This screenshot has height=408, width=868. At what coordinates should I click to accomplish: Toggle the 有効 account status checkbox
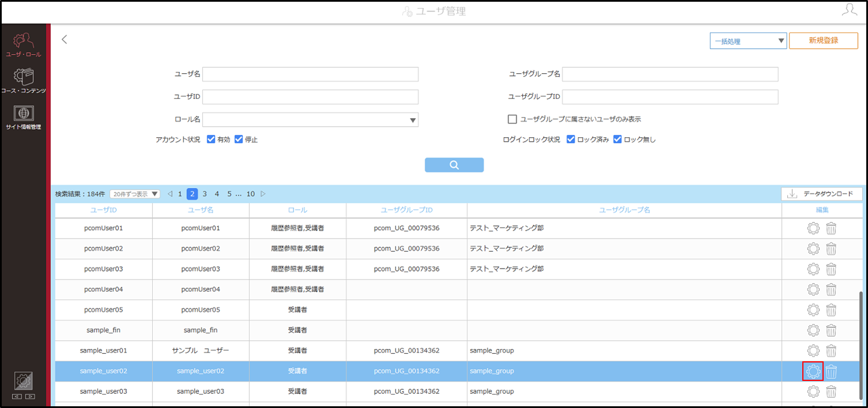pos(211,139)
